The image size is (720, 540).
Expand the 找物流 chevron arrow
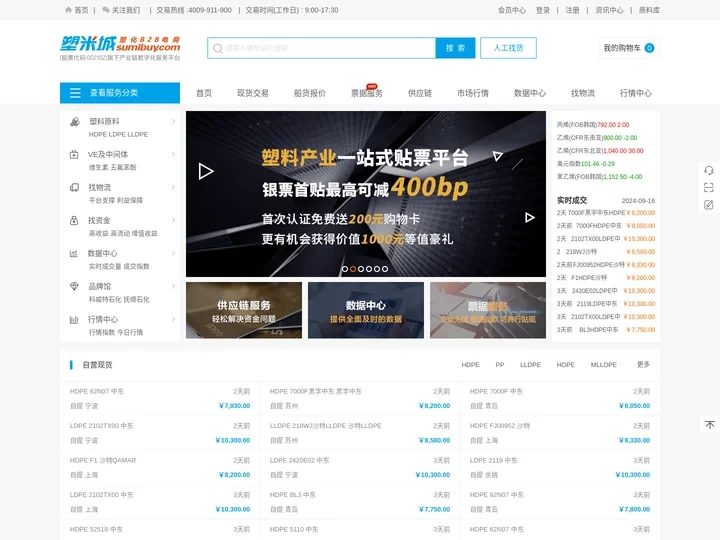pyautogui.click(x=173, y=187)
